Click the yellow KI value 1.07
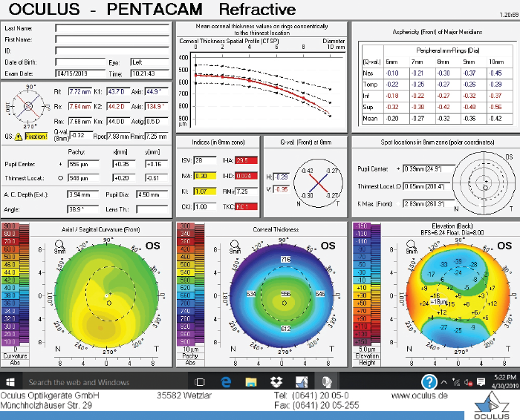The width and height of the screenshot is (520, 420). point(205,191)
